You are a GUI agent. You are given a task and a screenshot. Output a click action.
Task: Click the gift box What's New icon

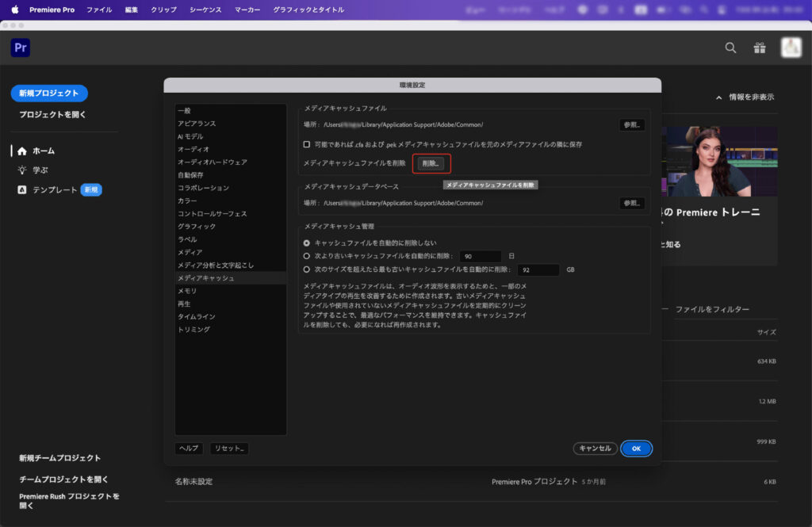pos(760,48)
